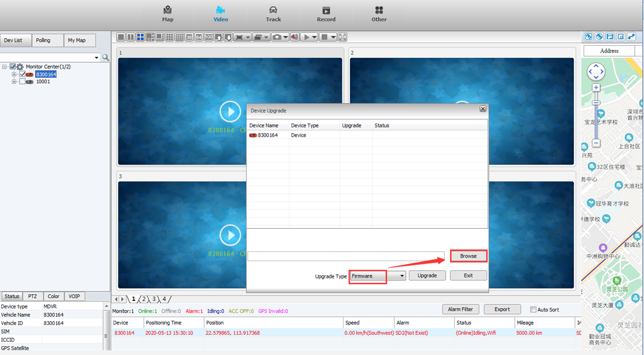Open the Record tab
The image size is (644, 355).
pyautogui.click(x=326, y=14)
